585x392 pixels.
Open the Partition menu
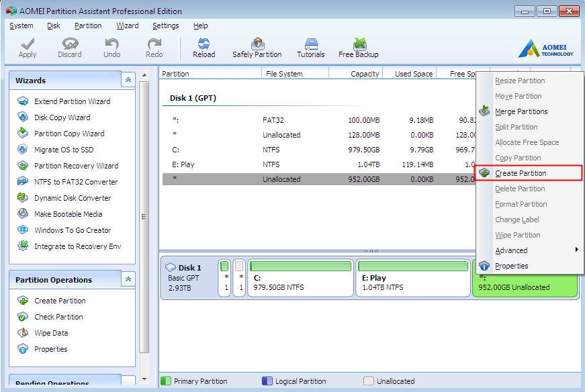click(88, 26)
